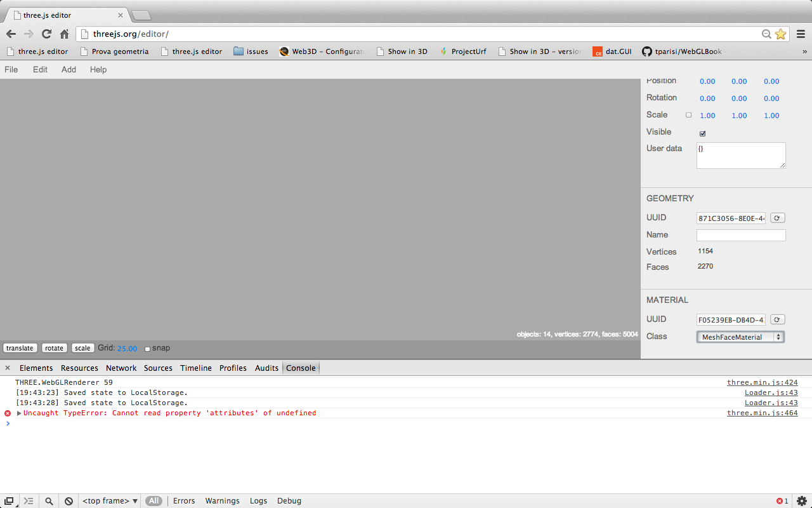Open the Web3D - Configurat bookmark

point(322,51)
